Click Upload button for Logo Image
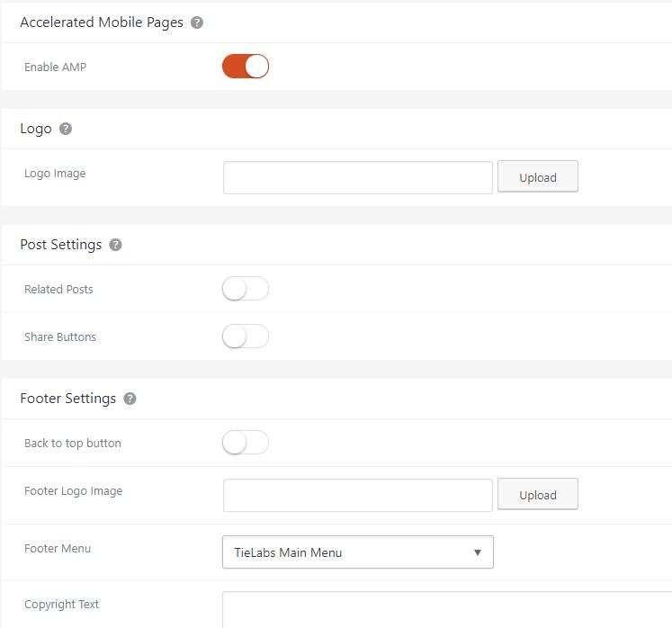Image resolution: width=672 pixels, height=628 pixels. (537, 177)
